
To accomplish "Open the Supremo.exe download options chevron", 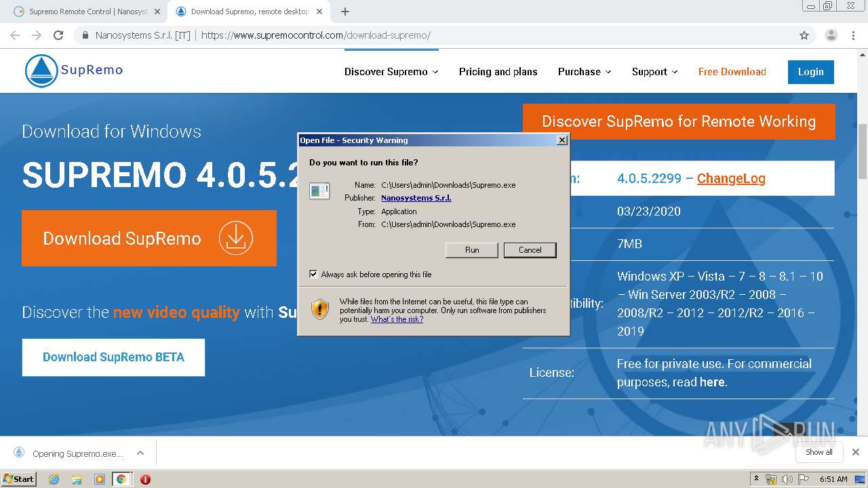I will tap(140, 453).
